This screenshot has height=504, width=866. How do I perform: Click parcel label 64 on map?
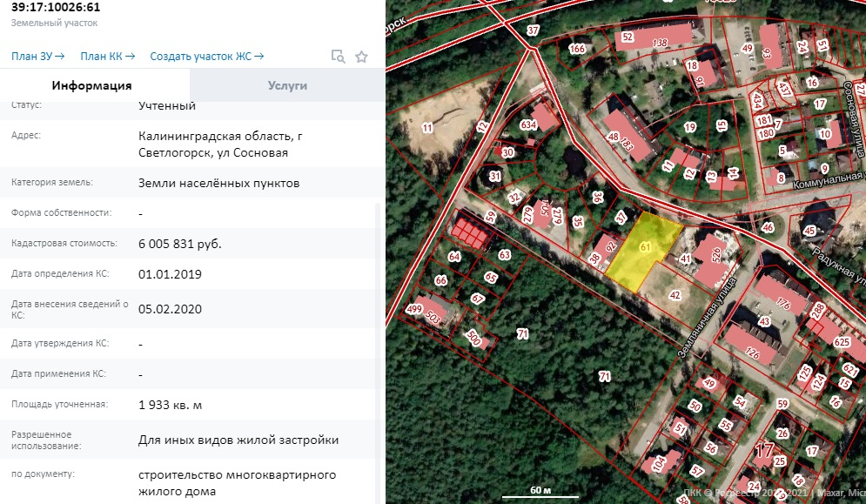pyautogui.click(x=454, y=257)
